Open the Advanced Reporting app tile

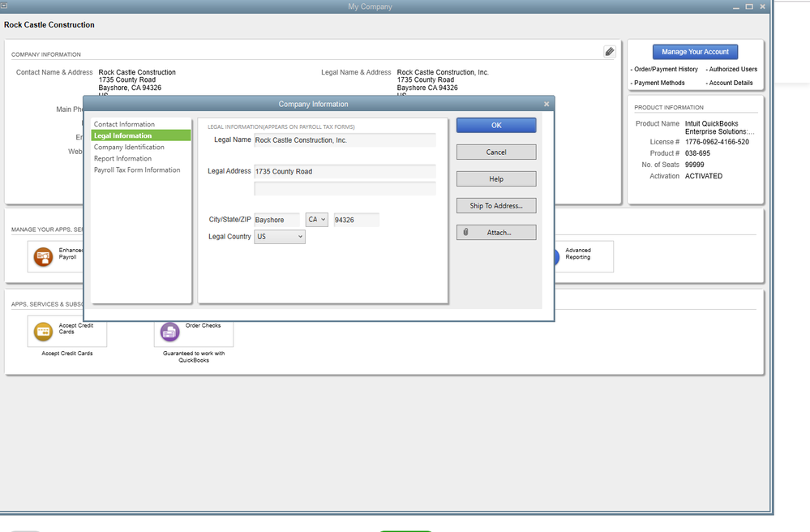[585, 256]
